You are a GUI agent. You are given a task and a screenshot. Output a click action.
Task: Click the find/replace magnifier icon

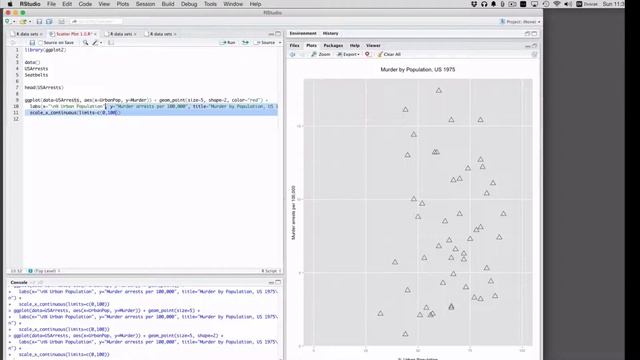(85, 42)
